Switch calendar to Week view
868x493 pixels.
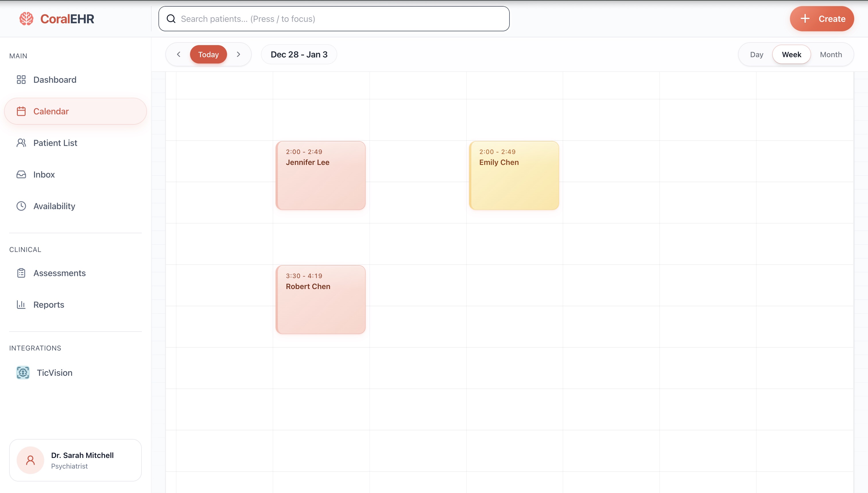792,55
